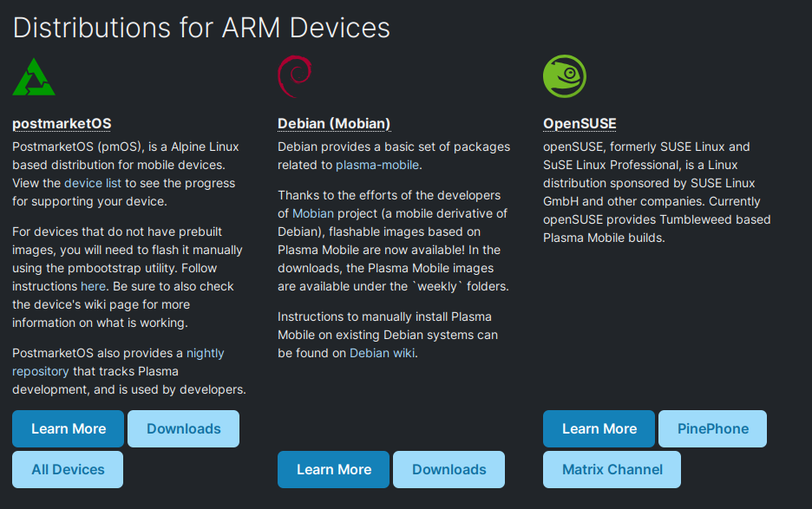The image size is (812, 509).
Task: Open the 'plasma-mobile' link
Action: coord(377,165)
